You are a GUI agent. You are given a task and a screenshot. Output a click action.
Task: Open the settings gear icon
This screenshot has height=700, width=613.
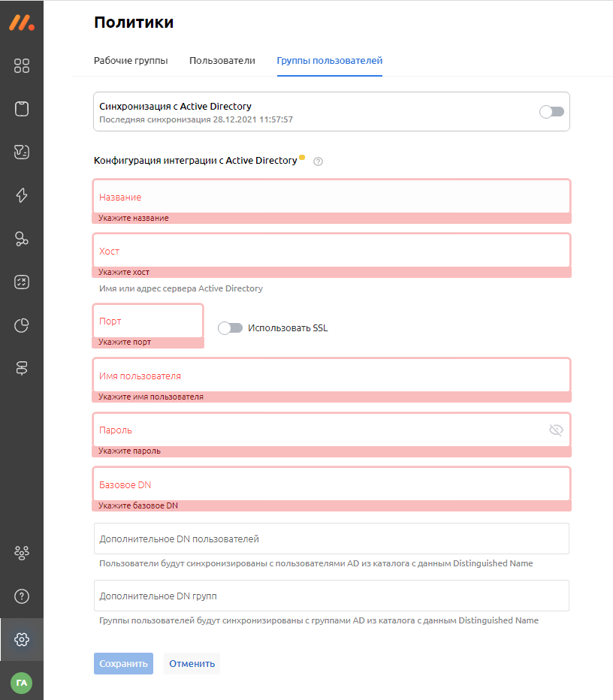[x=22, y=639]
